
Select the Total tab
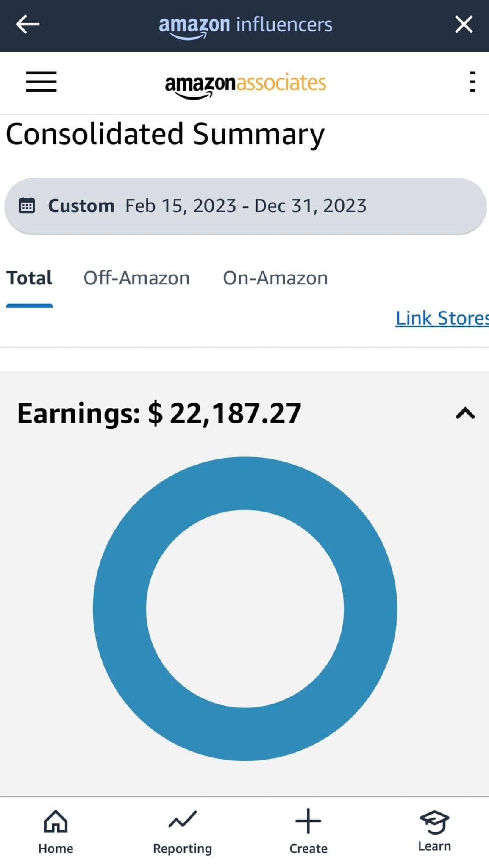click(x=29, y=278)
